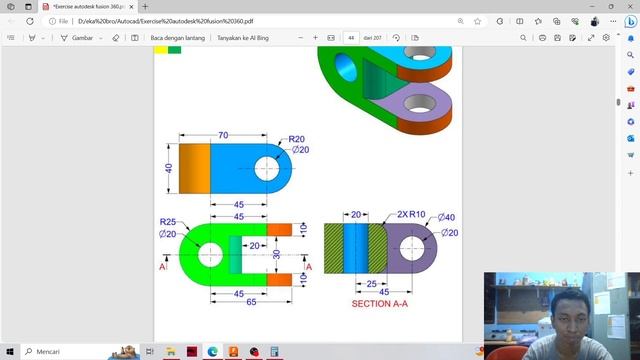The width and height of the screenshot is (640, 360).
Task: Zoom out the PDF view
Action: coord(300,38)
